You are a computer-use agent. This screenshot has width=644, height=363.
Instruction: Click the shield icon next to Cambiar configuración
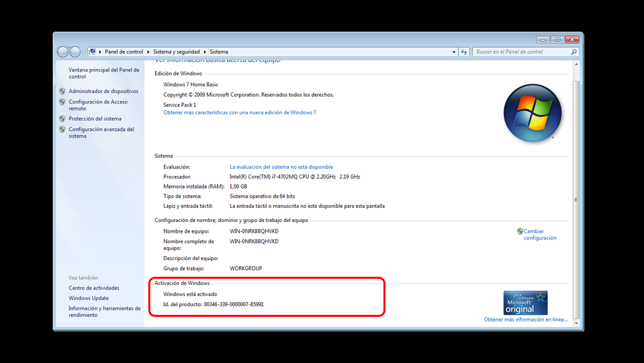pyautogui.click(x=520, y=231)
